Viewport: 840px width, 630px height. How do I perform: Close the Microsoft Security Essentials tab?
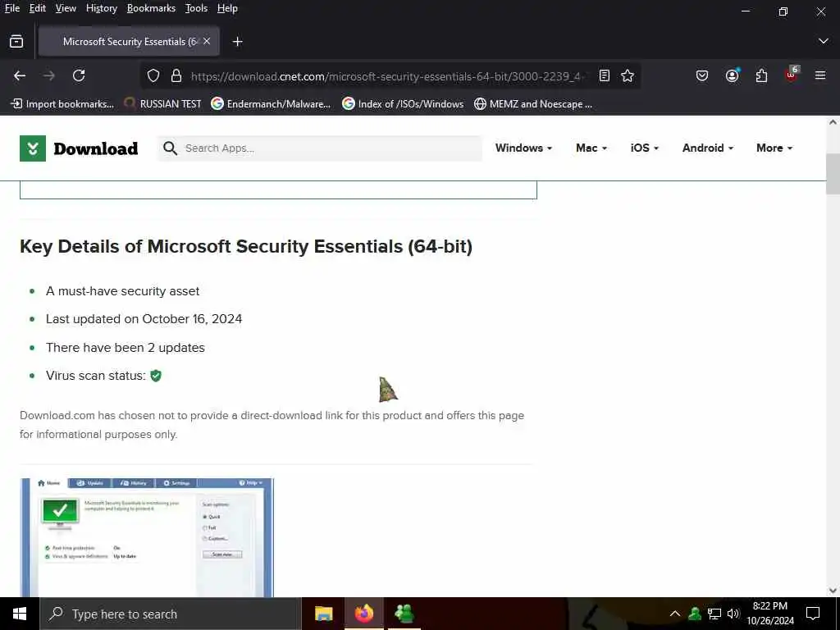tap(207, 41)
